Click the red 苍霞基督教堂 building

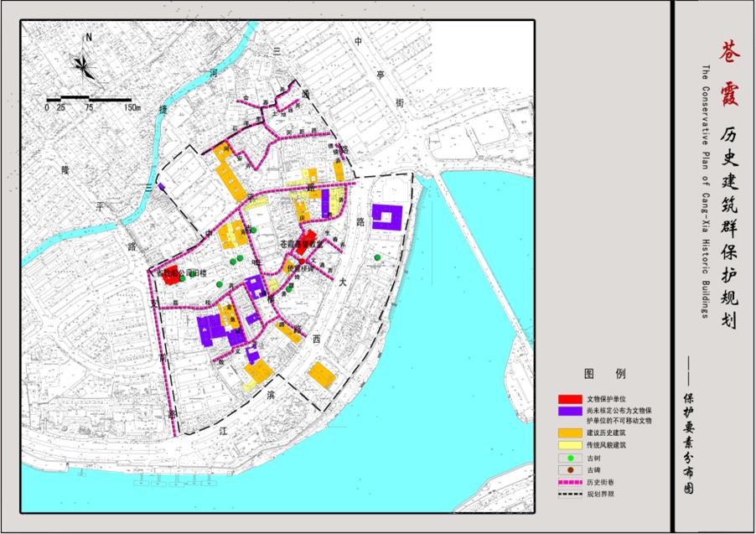[307, 240]
